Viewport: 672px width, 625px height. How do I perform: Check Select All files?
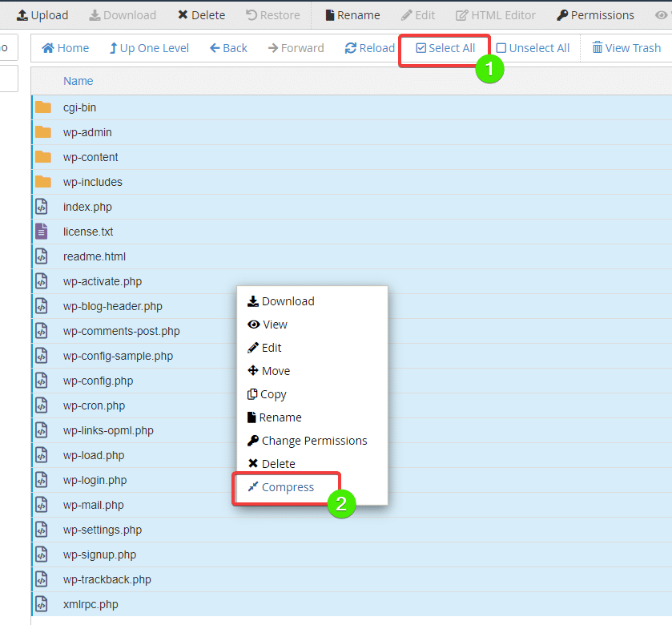(445, 48)
